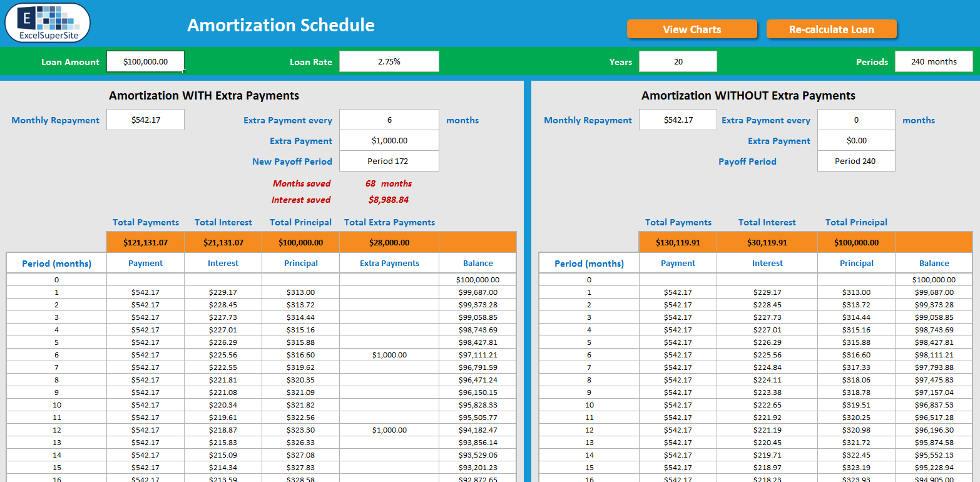Click the Balance header in WITHOUT table

934,263
